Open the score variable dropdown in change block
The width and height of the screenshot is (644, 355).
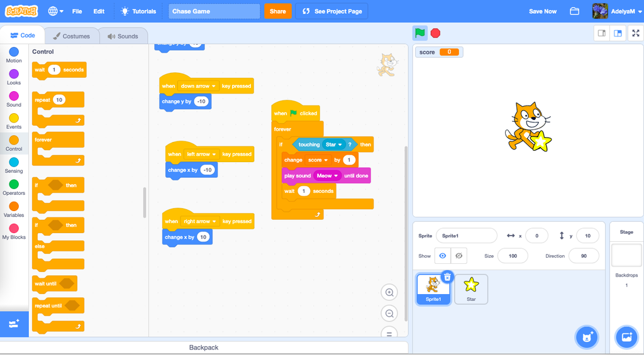point(318,160)
